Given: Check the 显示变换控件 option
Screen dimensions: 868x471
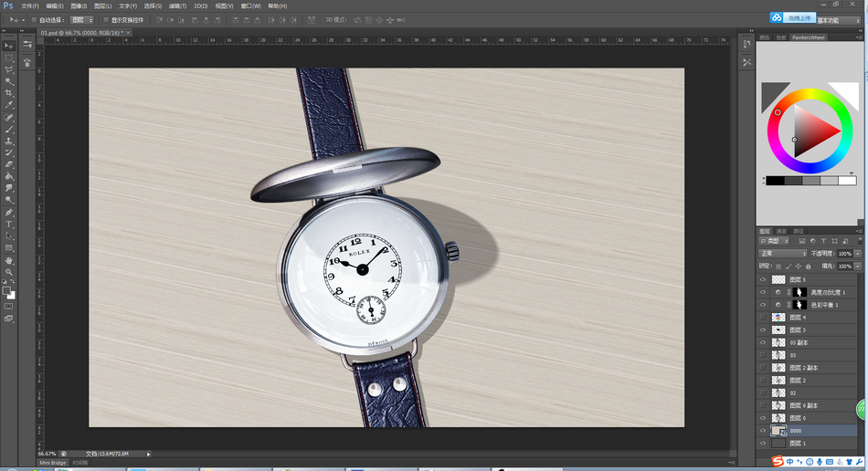Looking at the screenshot, I should (x=105, y=19).
